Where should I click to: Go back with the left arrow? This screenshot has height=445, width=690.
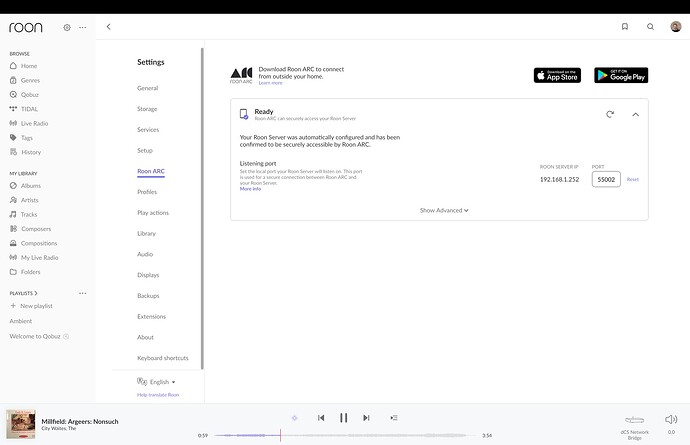[x=109, y=27]
